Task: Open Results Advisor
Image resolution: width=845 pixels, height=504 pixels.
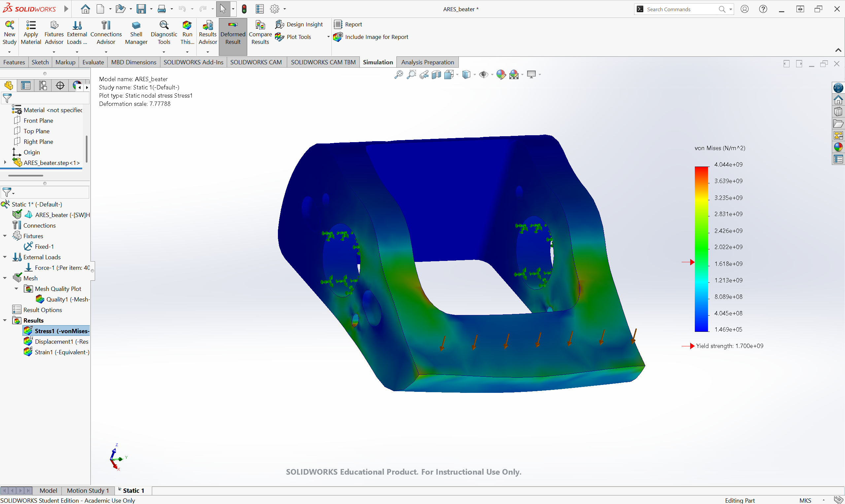Action: point(208,33)
